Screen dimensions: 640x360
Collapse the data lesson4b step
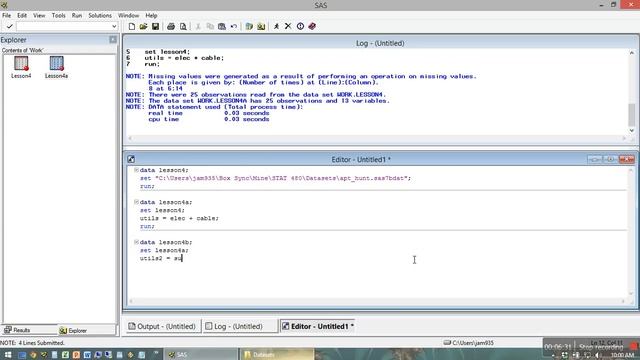tap(136, 242)
